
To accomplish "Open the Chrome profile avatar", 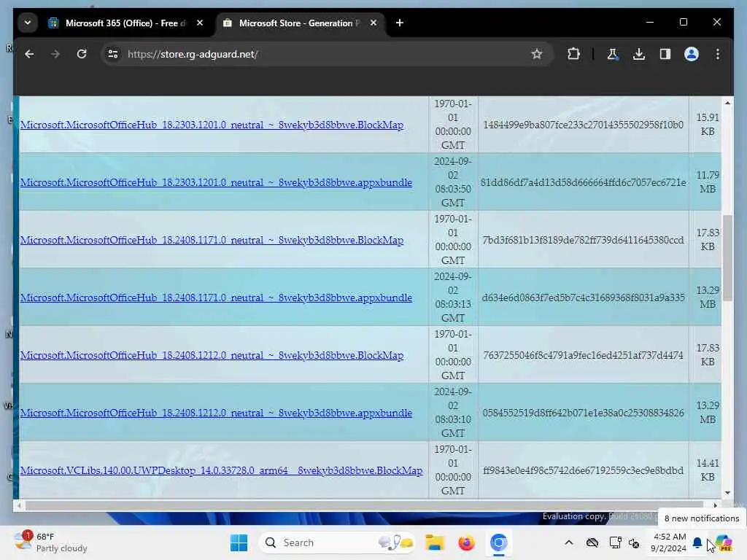I will 692,54.
